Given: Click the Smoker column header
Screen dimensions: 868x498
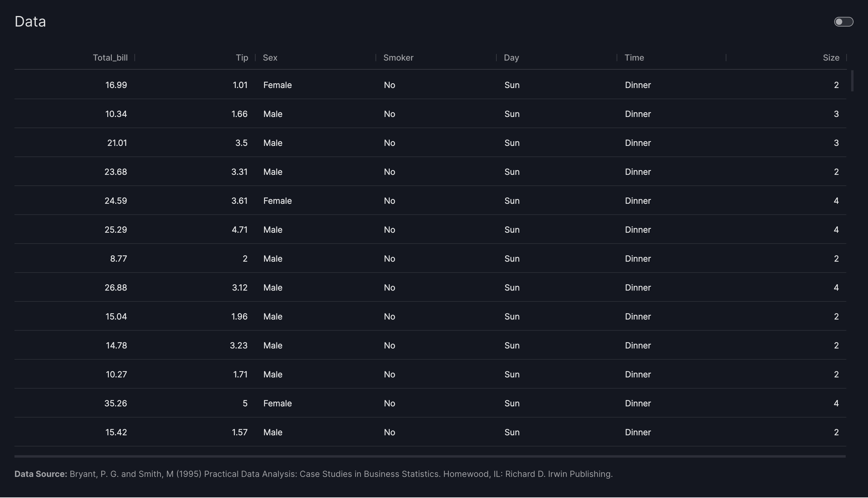Looking at the screenshot, I should [x=398, y=58].
